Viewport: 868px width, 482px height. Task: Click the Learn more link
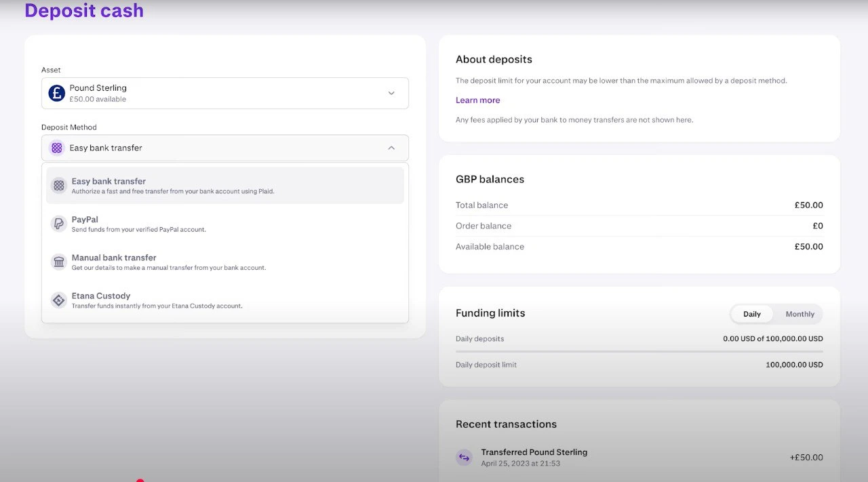click(477, 100)
